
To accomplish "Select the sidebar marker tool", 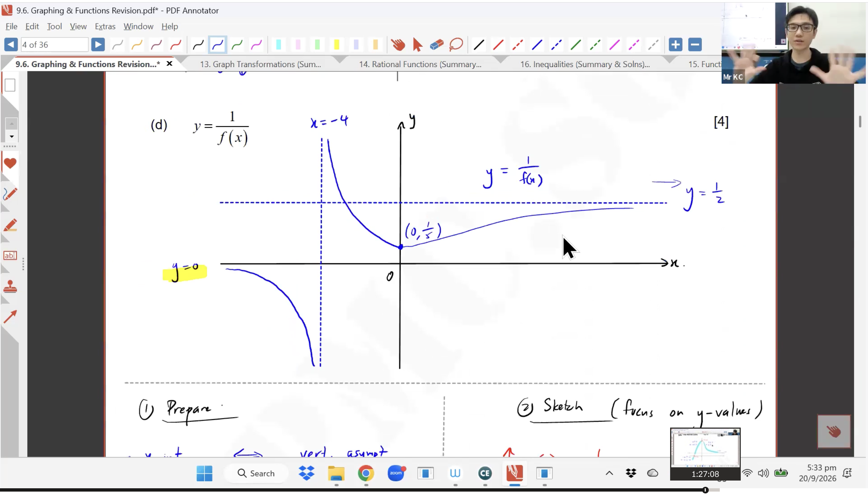I will (10, 225).
